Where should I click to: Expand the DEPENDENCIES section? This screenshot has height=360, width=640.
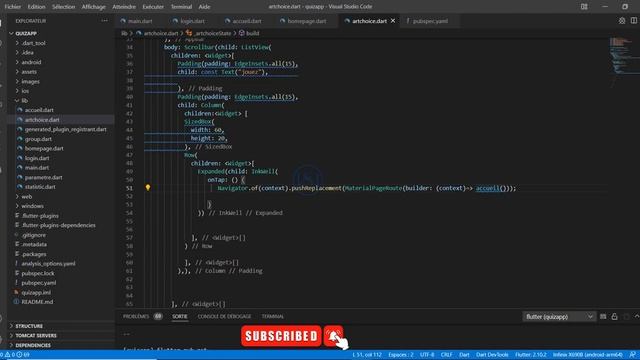coord(33,345)
